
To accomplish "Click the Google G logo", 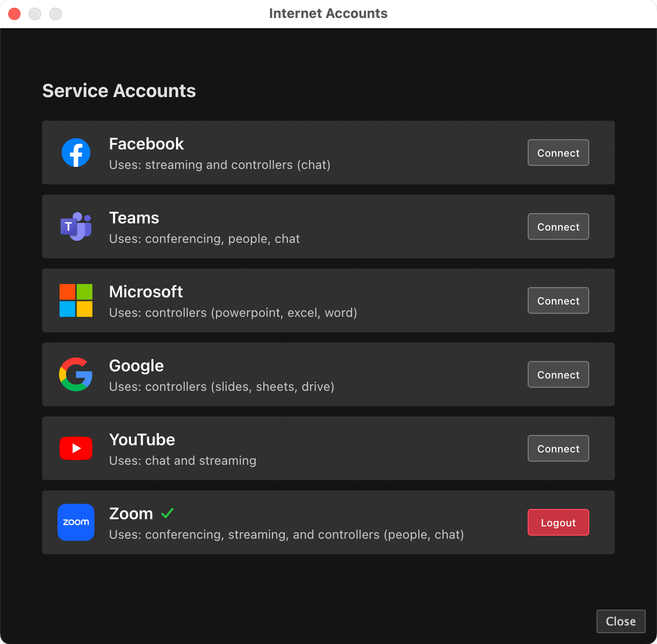I will 76,374.
